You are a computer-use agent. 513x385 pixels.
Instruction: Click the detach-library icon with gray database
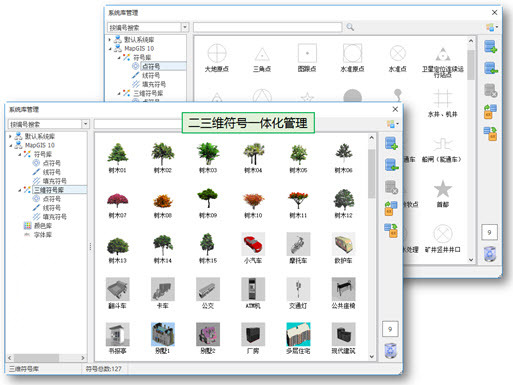click(391, 187)
